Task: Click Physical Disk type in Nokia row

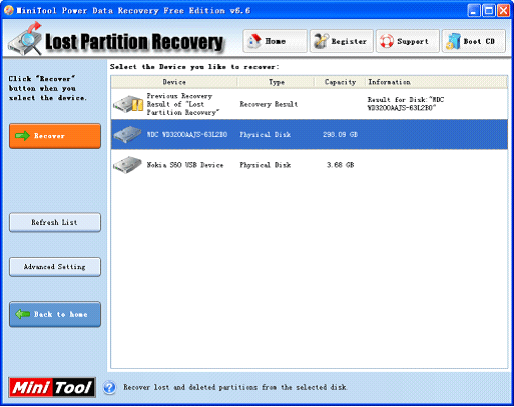Action: pos(265,165)
